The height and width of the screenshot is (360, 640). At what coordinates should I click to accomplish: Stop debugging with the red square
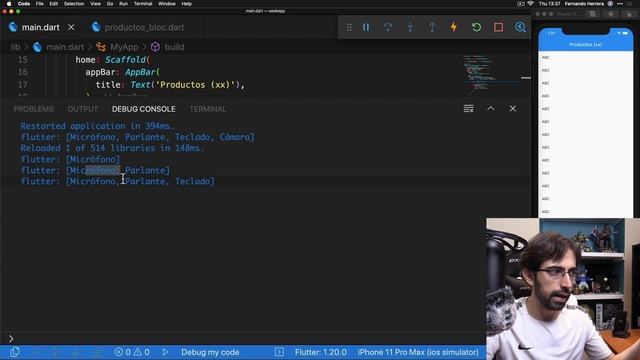(498, 27)
